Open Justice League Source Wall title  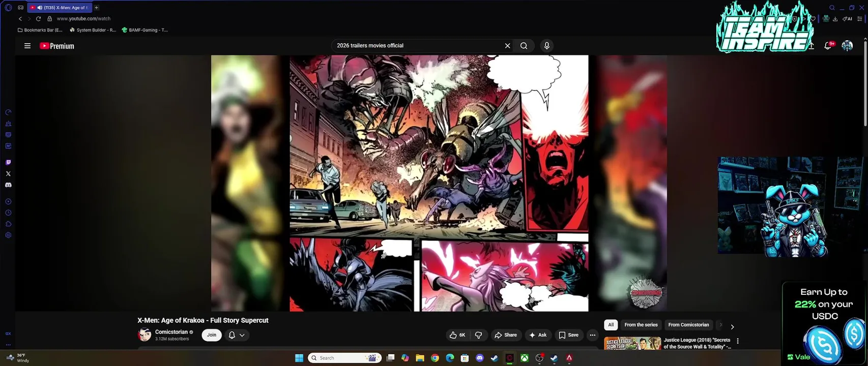click(698, 343)
